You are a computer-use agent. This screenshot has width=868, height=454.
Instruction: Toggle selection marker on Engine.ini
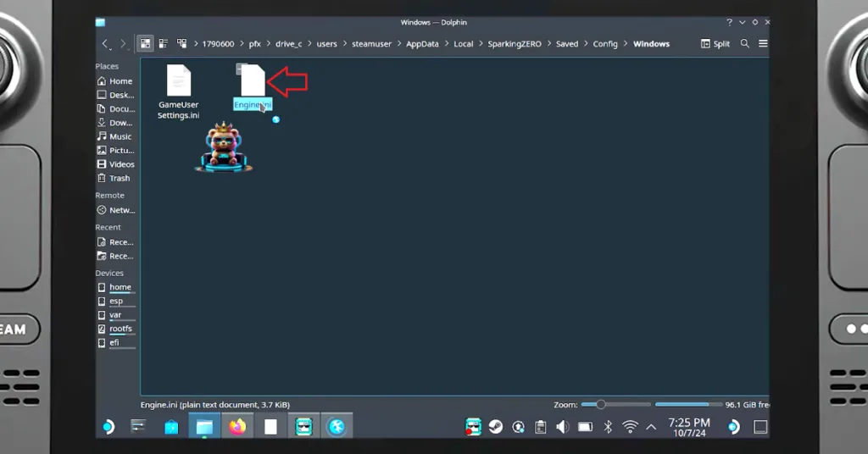point(241,68)
